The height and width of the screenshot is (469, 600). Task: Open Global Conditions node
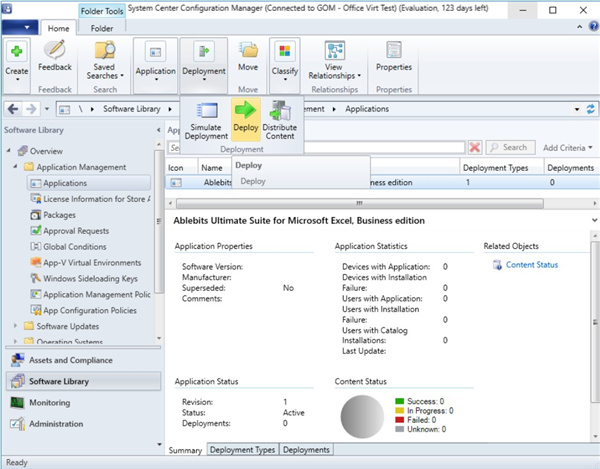(x=68, y=247)
